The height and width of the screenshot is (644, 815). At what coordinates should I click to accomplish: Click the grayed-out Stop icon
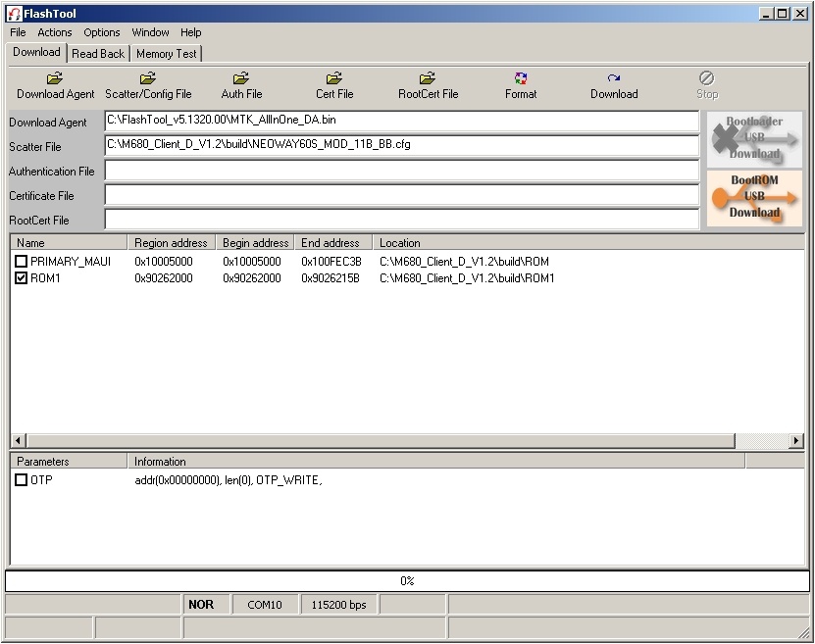tap(706, 85)
